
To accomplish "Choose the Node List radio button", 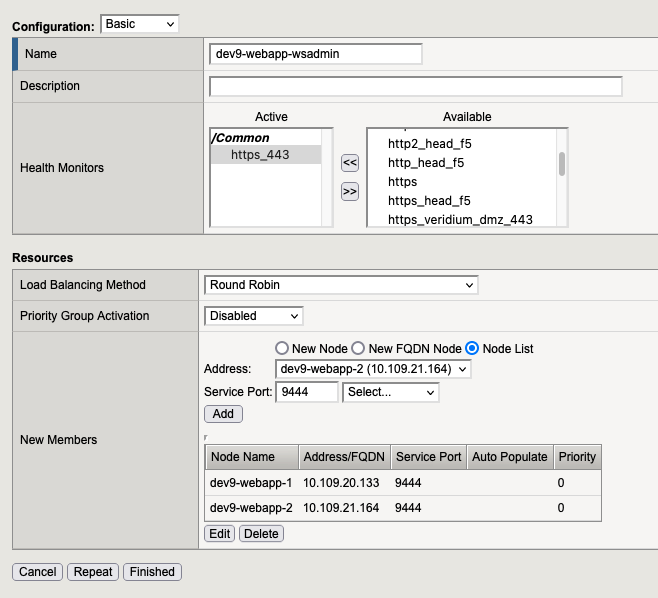I will click(x=472, y=348).
